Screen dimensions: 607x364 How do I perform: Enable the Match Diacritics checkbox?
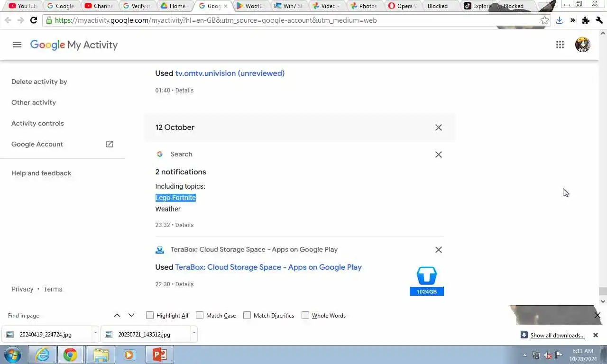click(247, 315)
